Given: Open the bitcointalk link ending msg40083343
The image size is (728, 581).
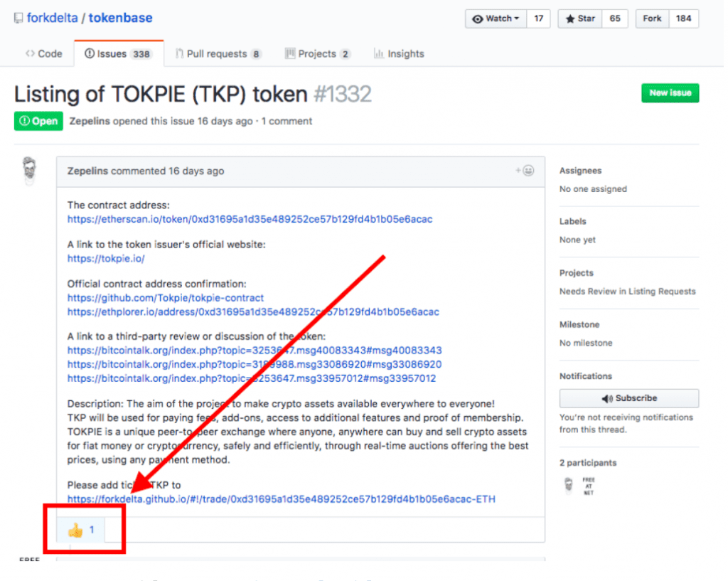Looking at the screenshot, I should [255, 350].
